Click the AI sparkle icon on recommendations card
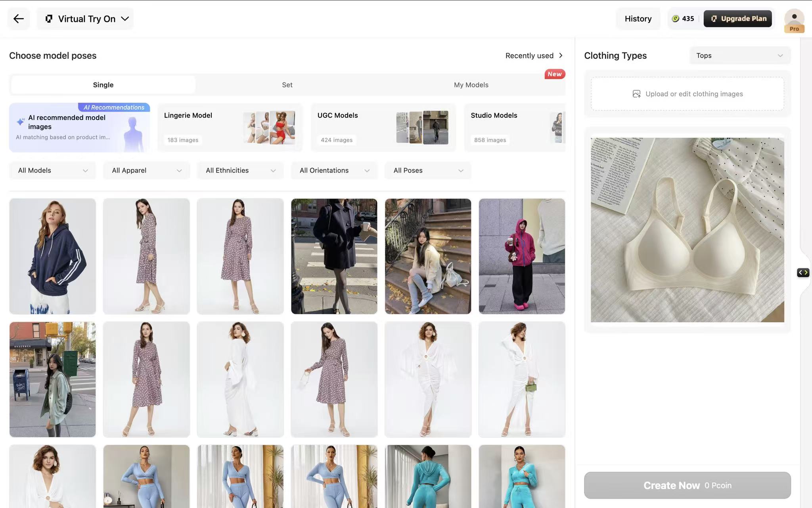This screenshot has width=812, height=508. tap(21, 121)
